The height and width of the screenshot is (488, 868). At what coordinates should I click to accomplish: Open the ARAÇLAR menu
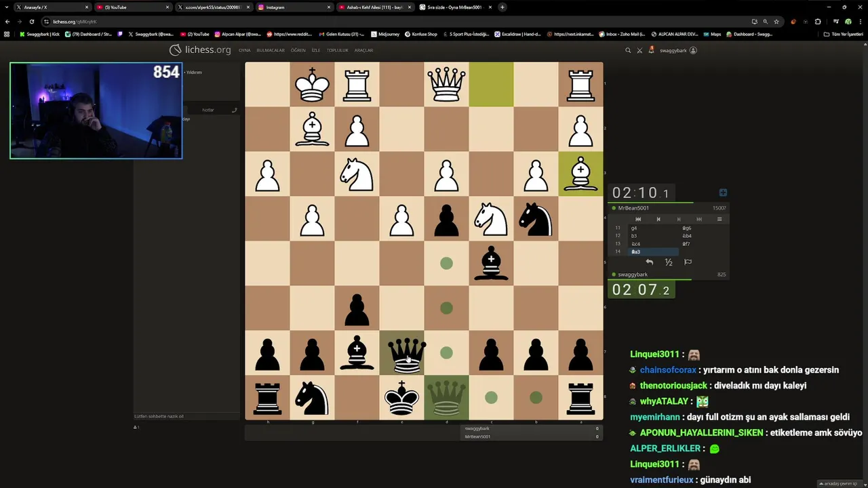(x=363, y=50)
